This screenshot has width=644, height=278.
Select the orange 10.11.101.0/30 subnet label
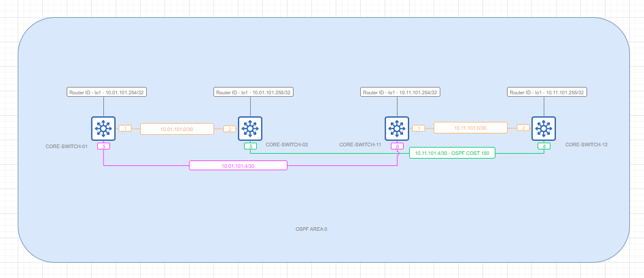tap(470, 128)
